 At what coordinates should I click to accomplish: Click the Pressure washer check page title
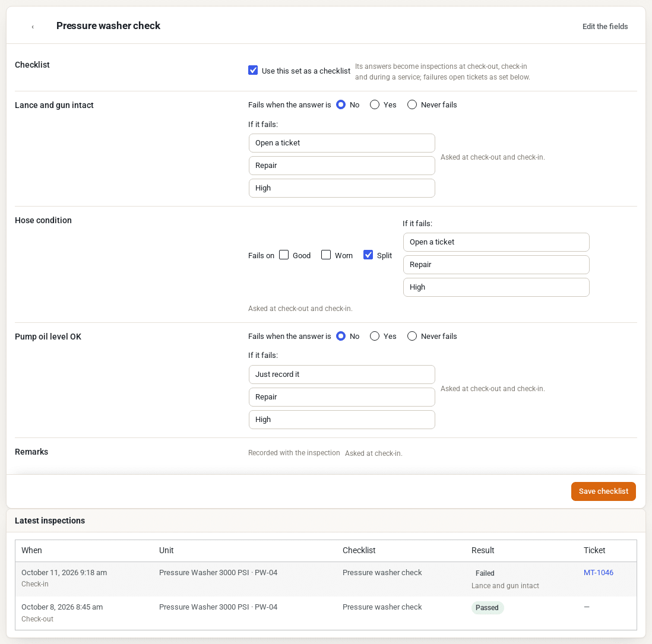[x=108, y=26]
